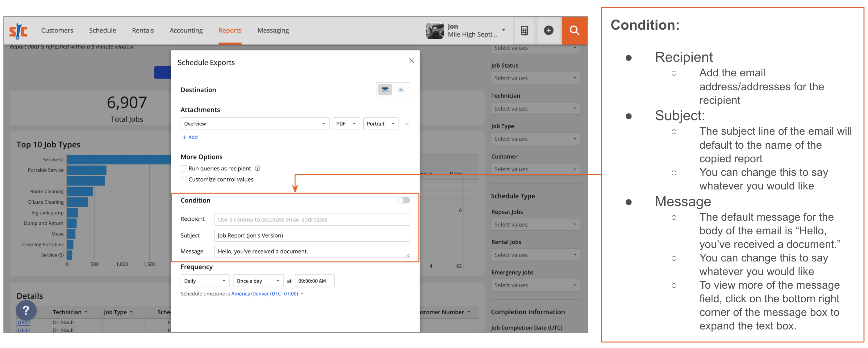Sort by the Technician column header
This screenshot has width=868, height=348.
point(70,312)
